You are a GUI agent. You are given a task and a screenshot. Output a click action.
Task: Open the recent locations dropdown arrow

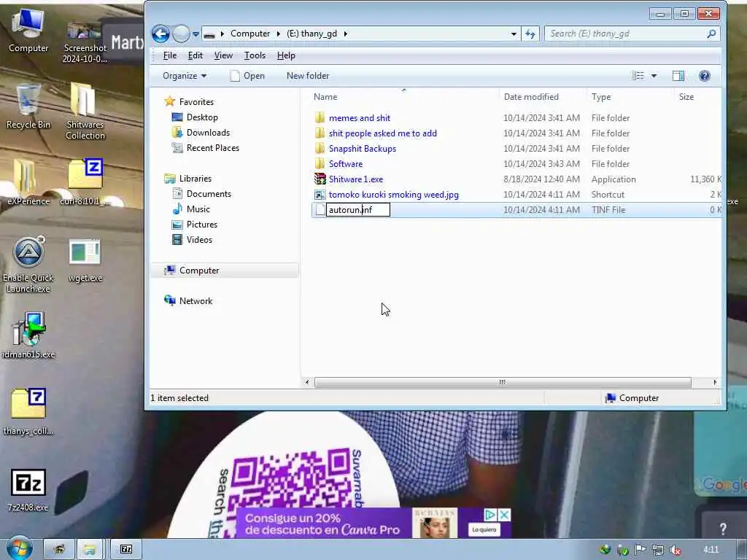coord(196,34)
